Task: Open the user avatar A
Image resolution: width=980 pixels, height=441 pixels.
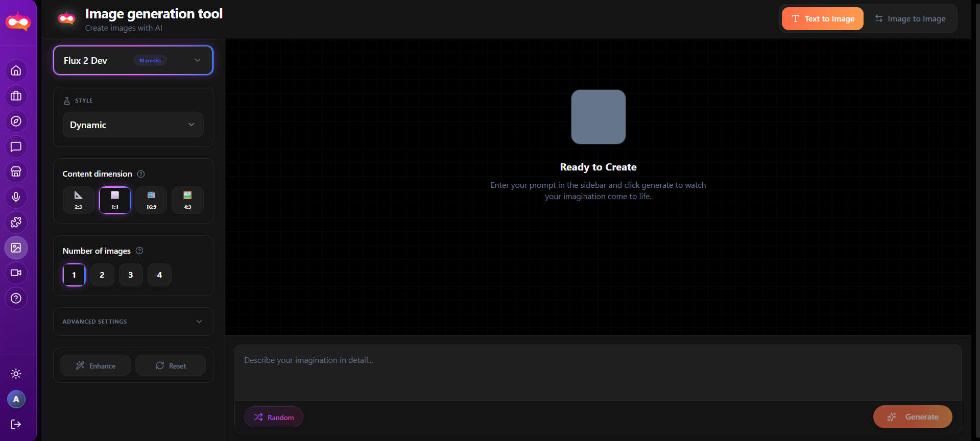Action: 16,399
